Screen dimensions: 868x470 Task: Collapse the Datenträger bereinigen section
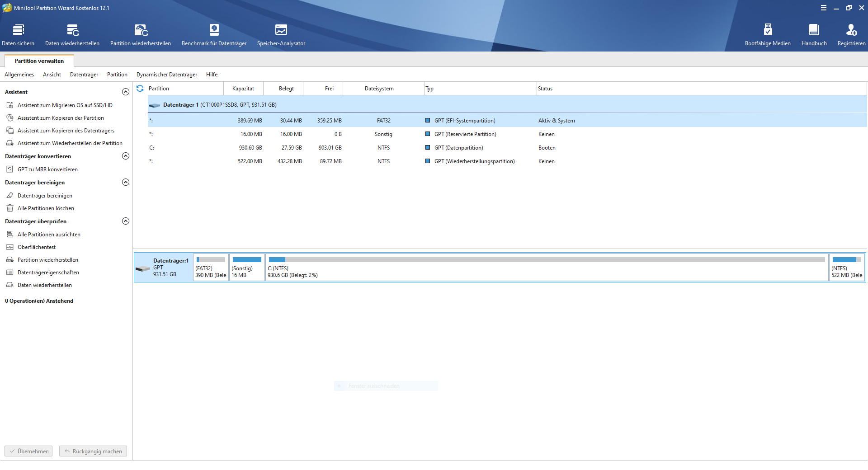click(x=126, y=182)
